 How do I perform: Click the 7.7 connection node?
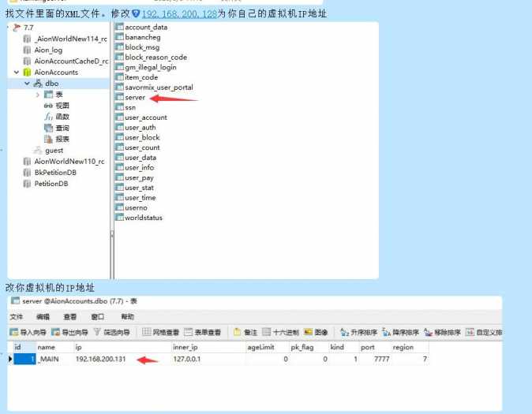[23, 28]
